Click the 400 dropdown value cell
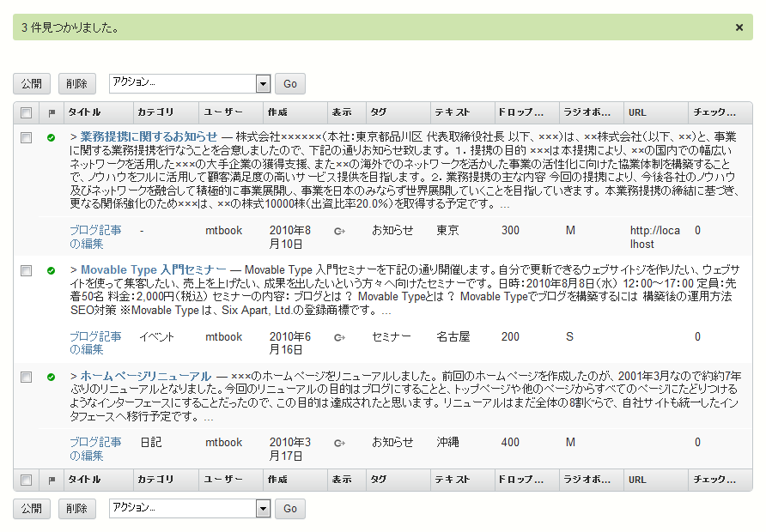The image size is (766, 532). pos(510,442)
